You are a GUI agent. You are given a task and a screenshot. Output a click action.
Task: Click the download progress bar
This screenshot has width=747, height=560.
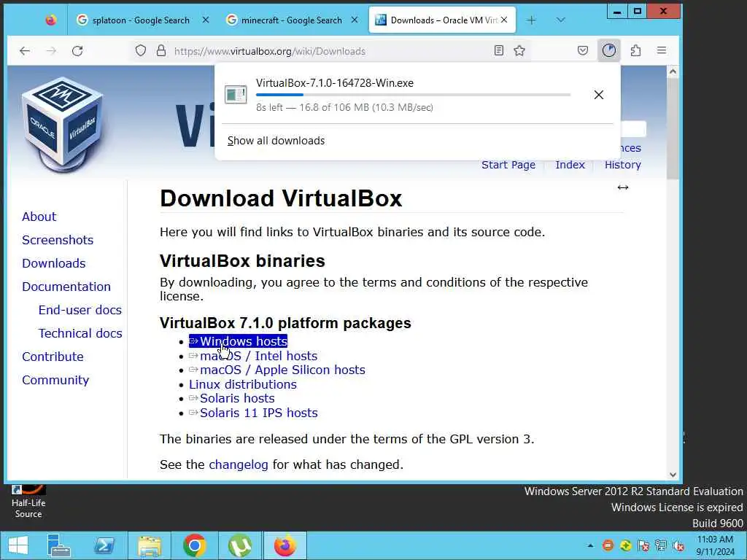(x=413, y=95)
